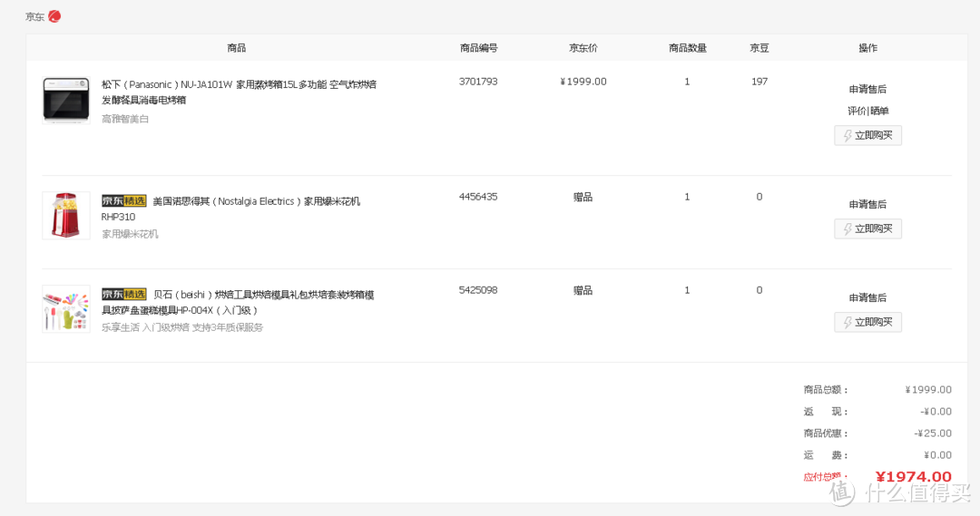Select the 商品总额 amount ¥1999.00 in summary
The image size is (980, 516).
click(928, 389)
